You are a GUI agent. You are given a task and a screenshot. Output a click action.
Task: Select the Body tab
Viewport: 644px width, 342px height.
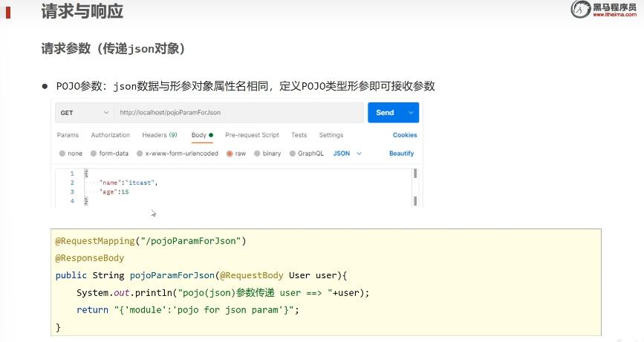pos(202,135)
